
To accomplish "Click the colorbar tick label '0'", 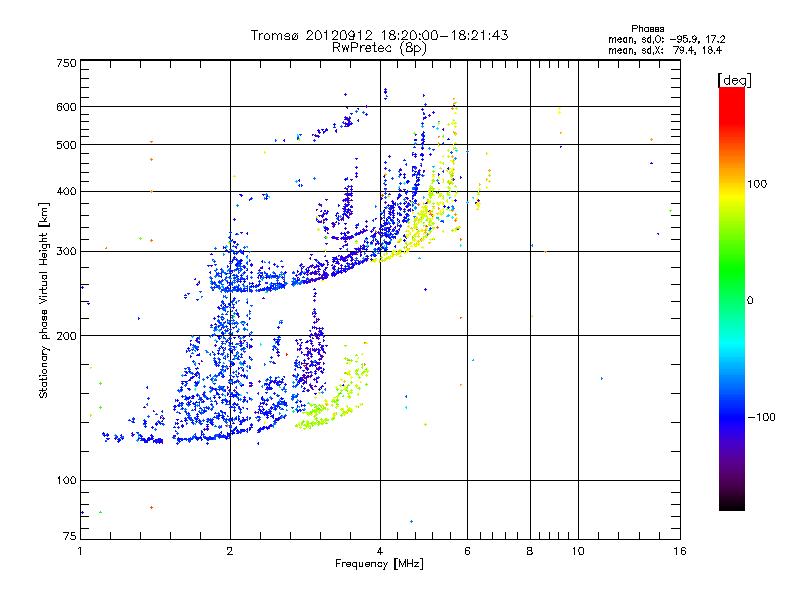I will click(750, 300).
